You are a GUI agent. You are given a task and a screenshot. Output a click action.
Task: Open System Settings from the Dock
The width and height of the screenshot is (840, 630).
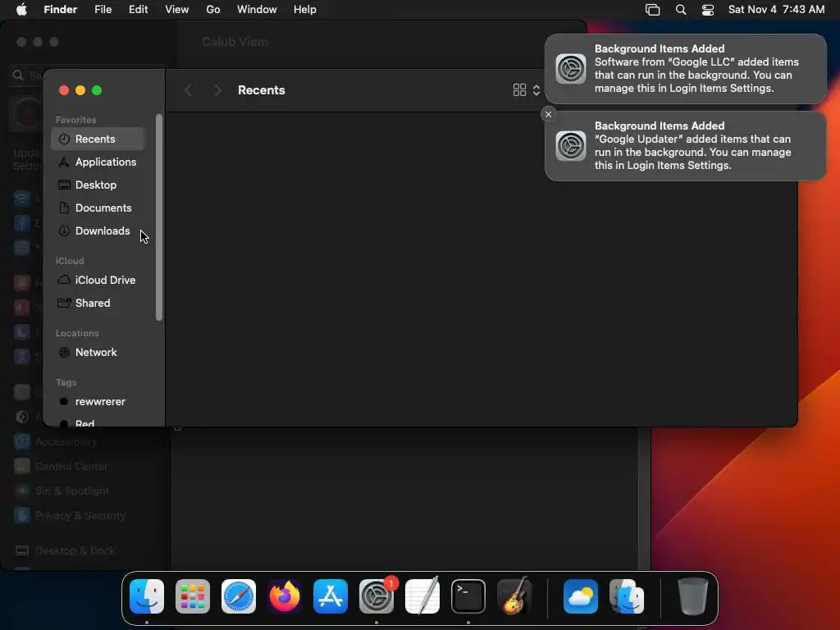376,596
